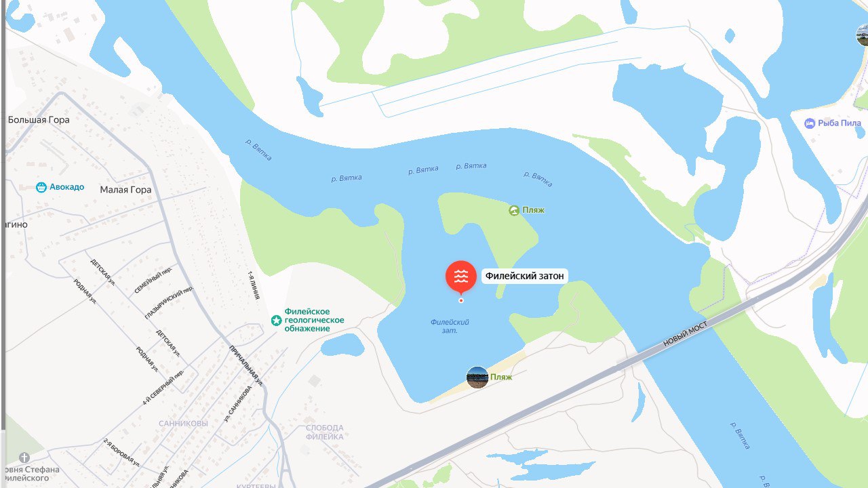Select the САННИКОВЫ district label
This screenshot has height=488, width=868.
click(183, 424)
